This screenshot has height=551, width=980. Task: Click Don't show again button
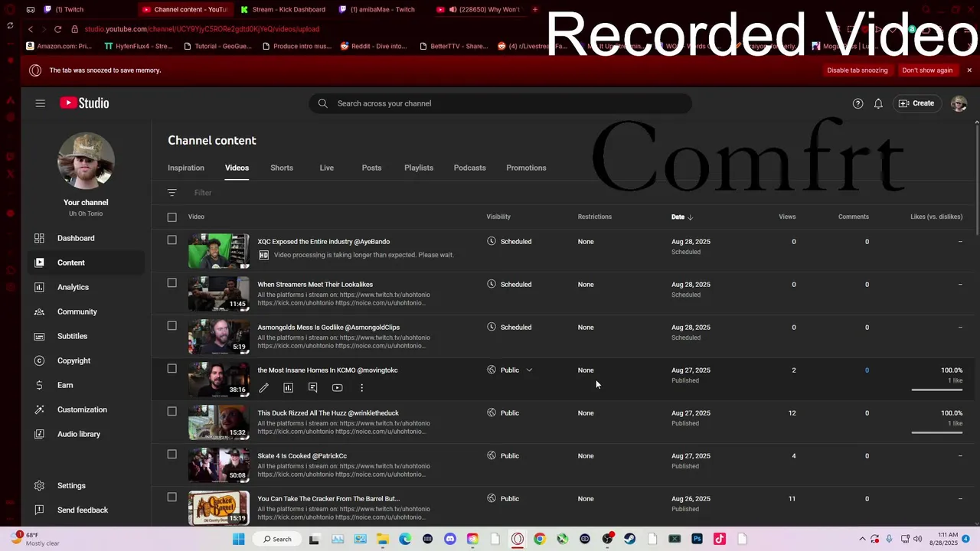(927, 70)
